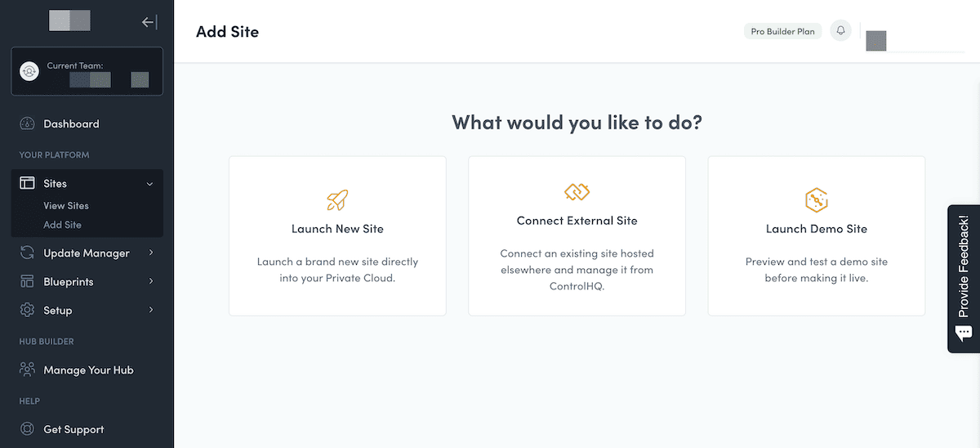Click the Pro Builder Plan badge

(x=782, y=32)
